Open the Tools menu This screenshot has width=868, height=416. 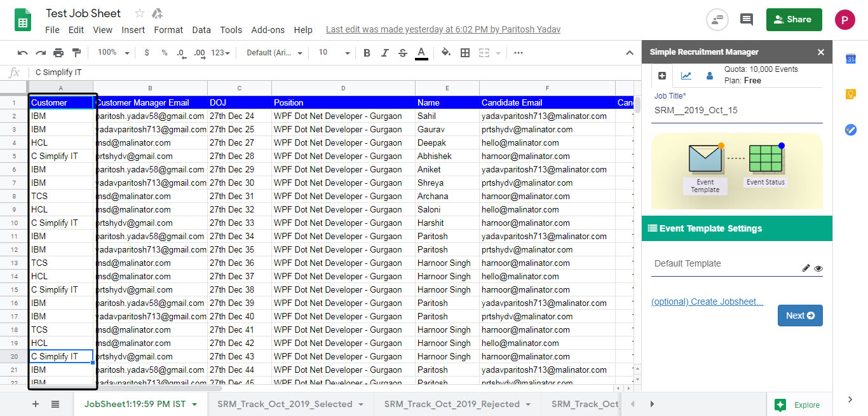tap(231, 30)
